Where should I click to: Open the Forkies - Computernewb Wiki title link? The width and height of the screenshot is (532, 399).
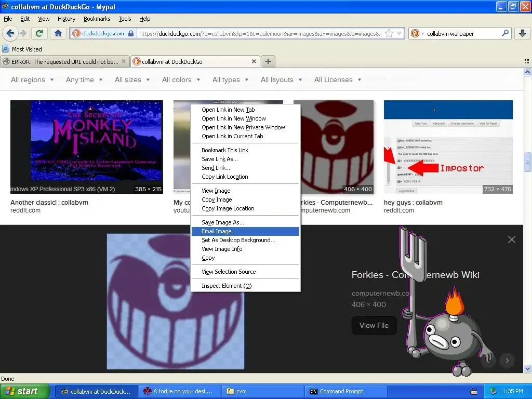click(415, 274)
